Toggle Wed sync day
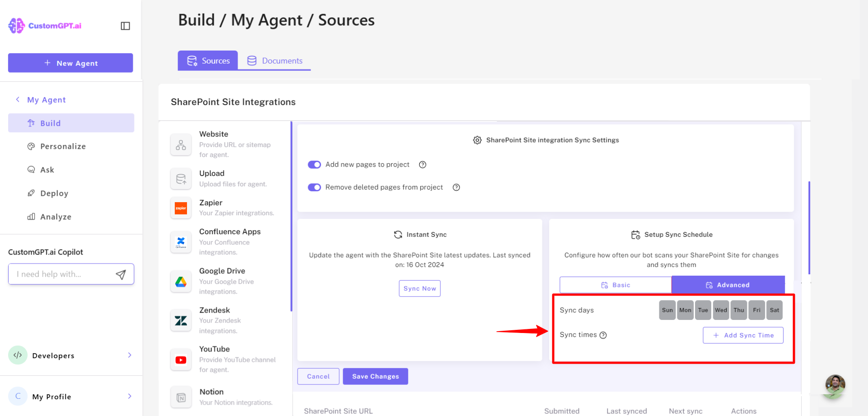 (x=721, y=310)
